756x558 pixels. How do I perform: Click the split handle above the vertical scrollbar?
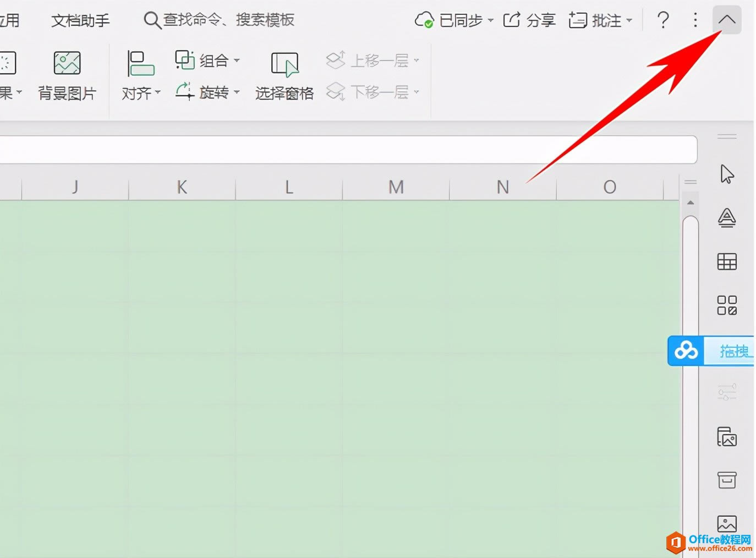tap(691, 182)
